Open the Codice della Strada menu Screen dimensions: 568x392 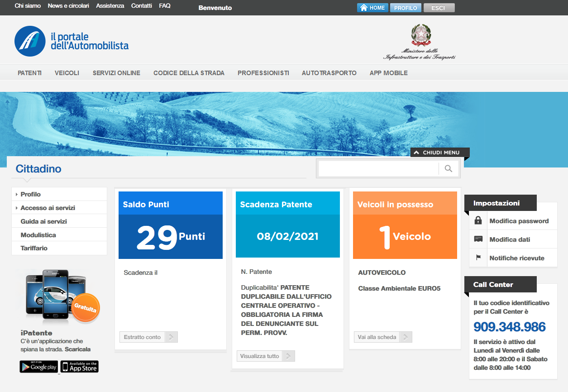(x=189, y=73)
